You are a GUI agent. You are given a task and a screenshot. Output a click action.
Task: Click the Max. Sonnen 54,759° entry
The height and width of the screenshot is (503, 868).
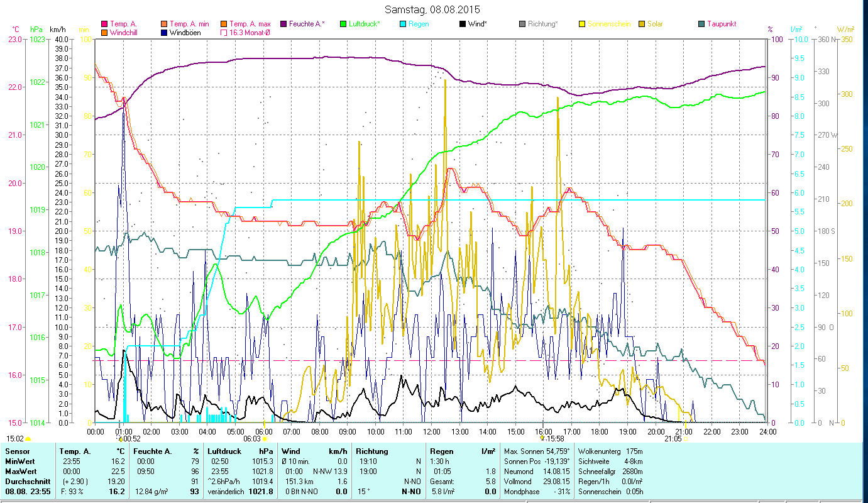537,451
